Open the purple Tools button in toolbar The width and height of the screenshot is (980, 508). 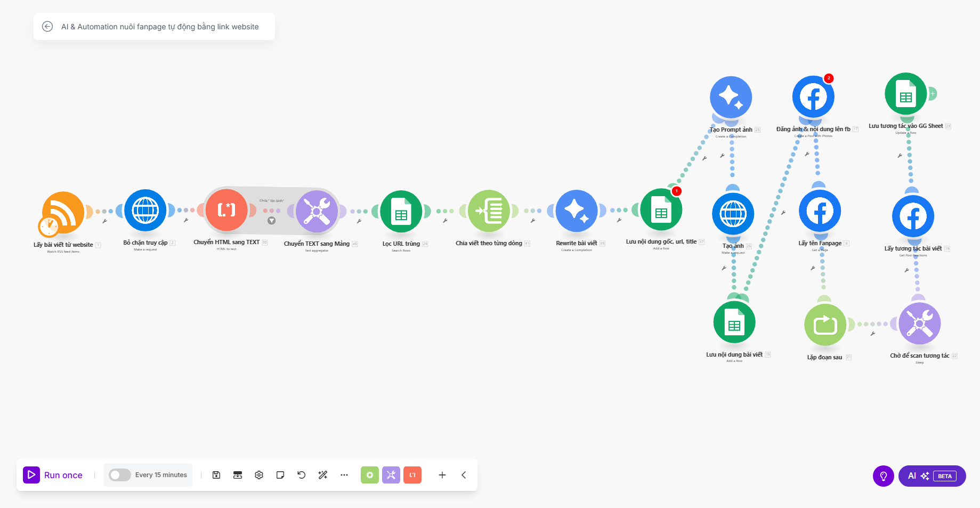tap(391, 475)
